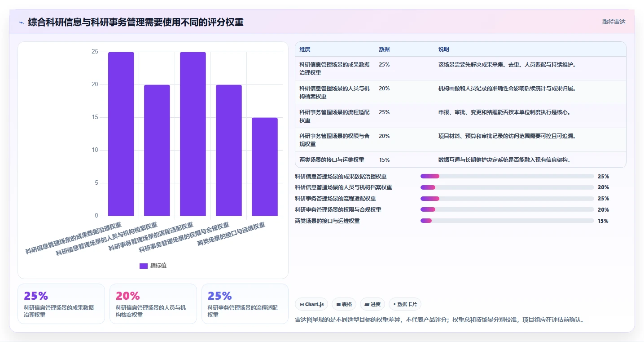
Task: Click the 路径雷达 tag in the header
Action: (613, 22)
